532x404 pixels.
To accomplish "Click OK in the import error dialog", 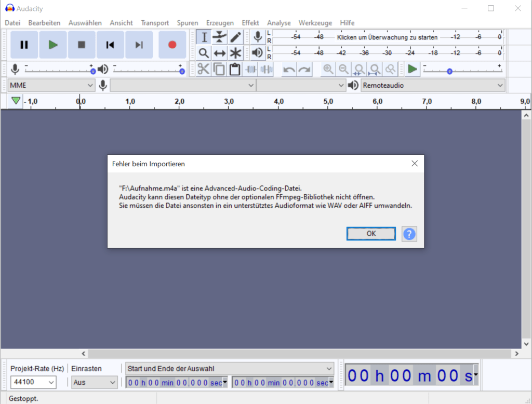I will [371, 234].
